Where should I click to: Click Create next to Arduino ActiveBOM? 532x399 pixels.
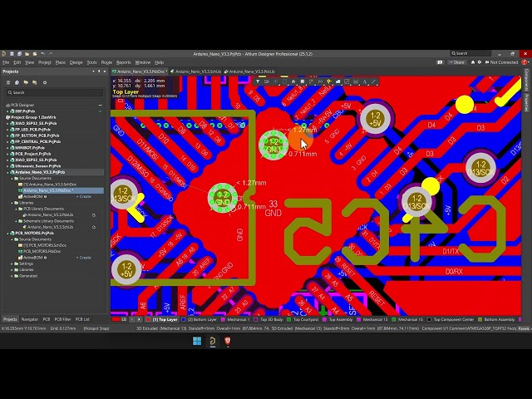pos(85,196)
